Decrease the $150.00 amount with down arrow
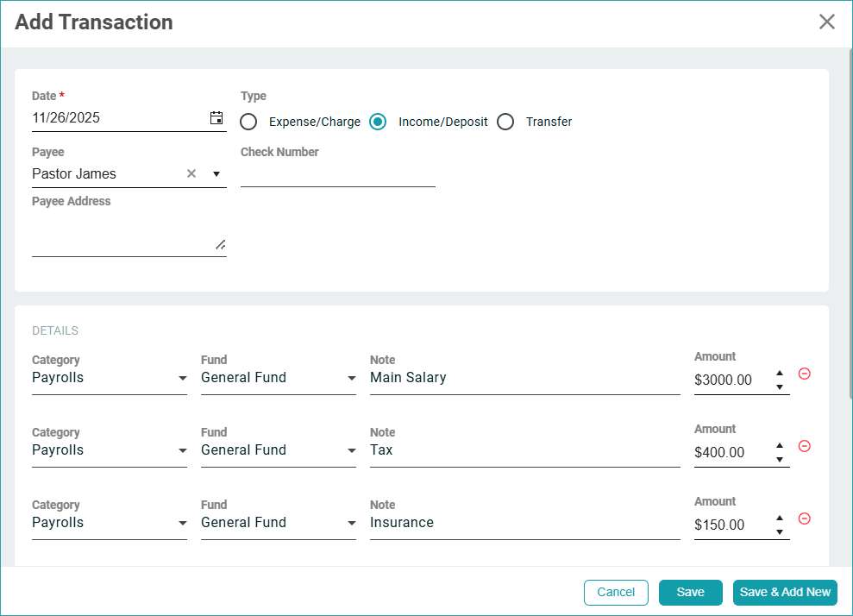This screenshot has width=853, height=616. (780, 531)
